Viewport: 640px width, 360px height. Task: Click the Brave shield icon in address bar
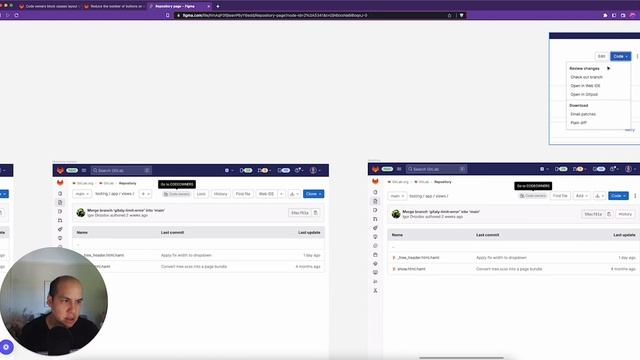coord(462,15)
